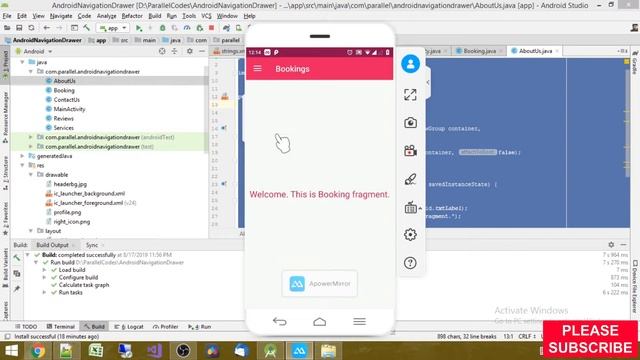Open the File menu
Image resolution: width=640 pixels, height=360 pixels.
pos(7,16)
